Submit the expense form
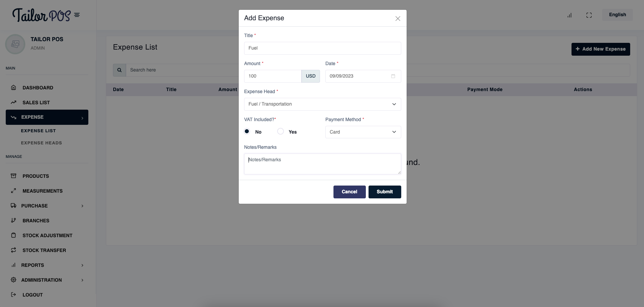Image resolution: width=644 pixels, height=307 pixels. (384, 192)
